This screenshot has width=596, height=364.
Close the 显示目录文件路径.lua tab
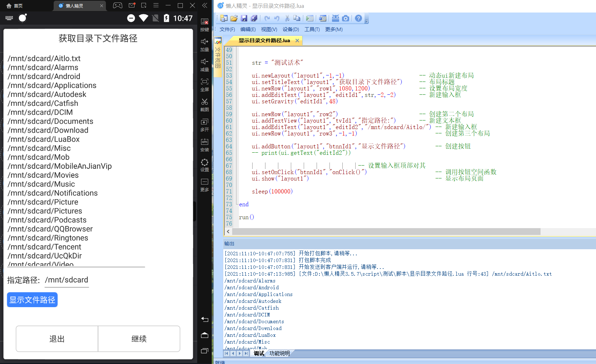click(x=297, y=41)
